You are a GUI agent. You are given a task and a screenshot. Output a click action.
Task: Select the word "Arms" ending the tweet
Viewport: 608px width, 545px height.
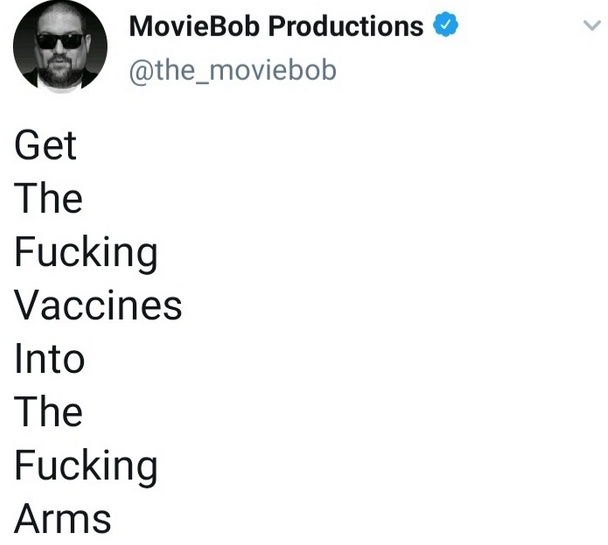[x=63, y=519]
